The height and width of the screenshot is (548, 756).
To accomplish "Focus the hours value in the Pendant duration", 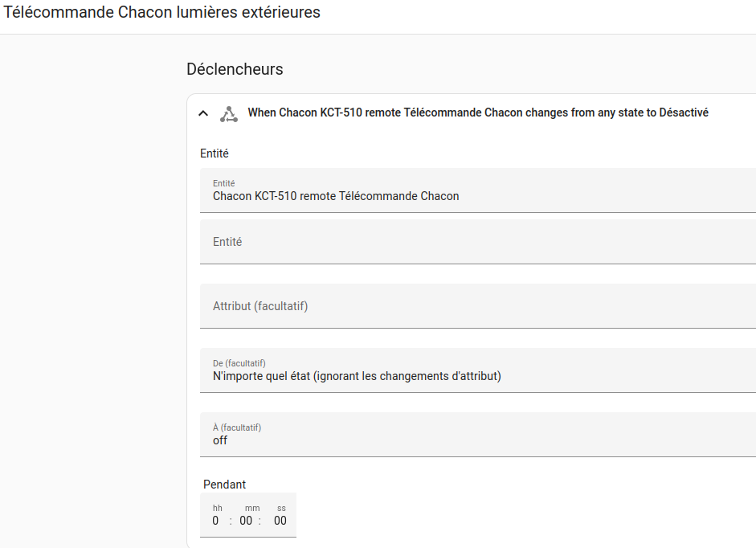I will [215, 521].
